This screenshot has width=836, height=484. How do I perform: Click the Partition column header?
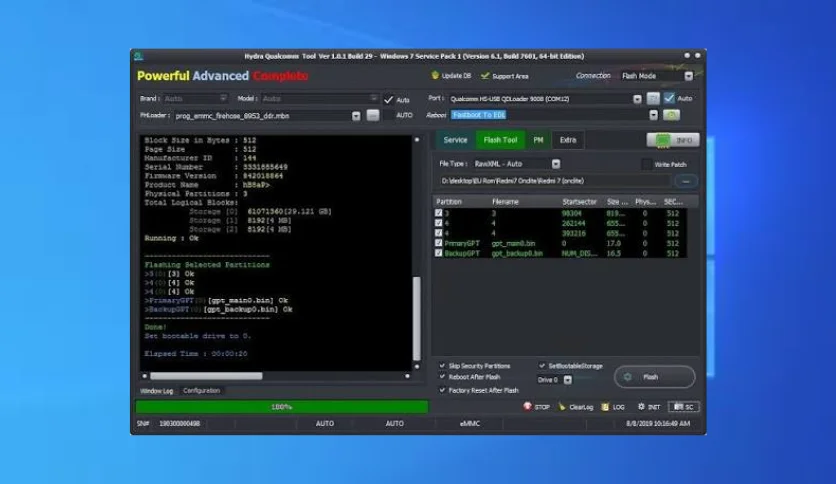click(449, 202)
